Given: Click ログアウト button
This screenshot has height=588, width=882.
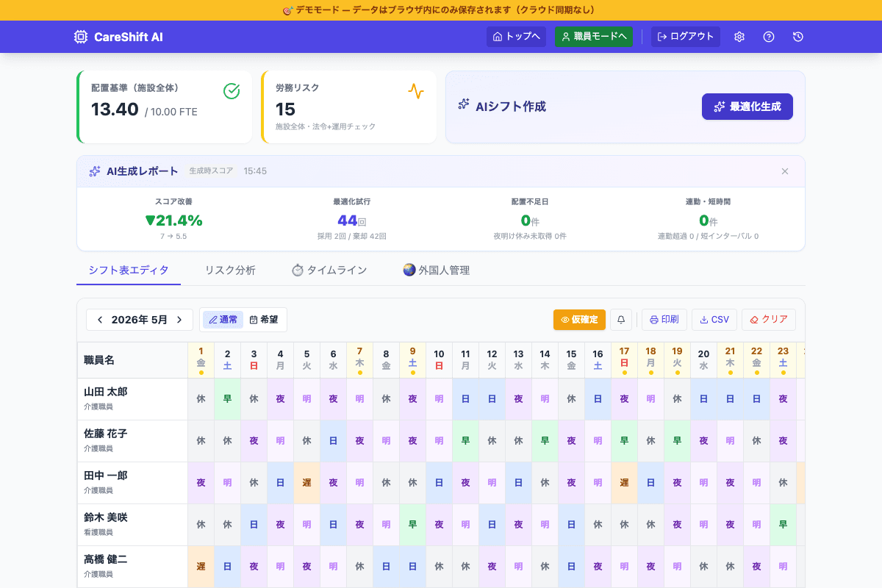Looking at the screenshot, I should (x=686, y=37).
